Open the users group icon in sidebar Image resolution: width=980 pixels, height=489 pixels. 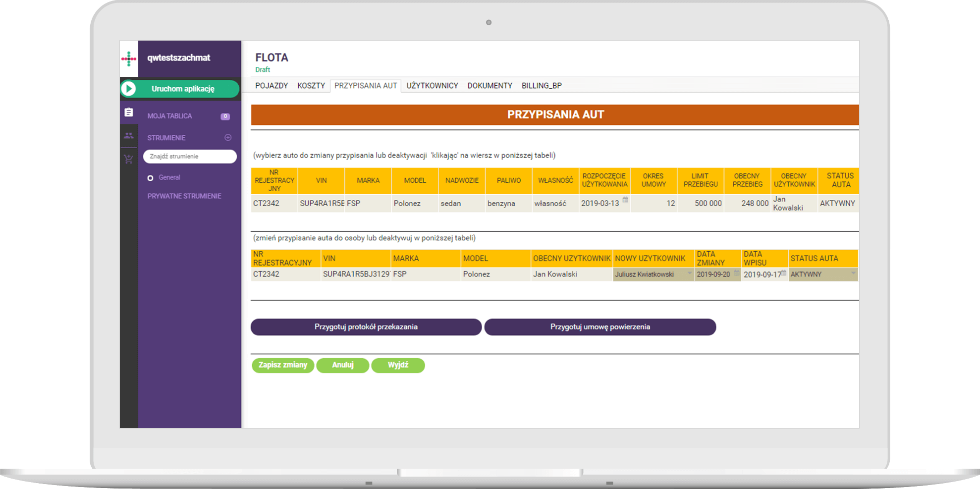click(x=129, y=136)
